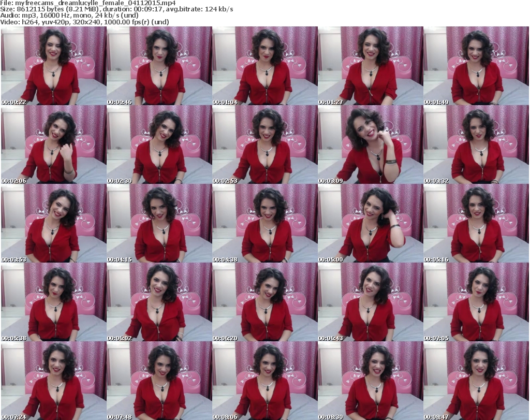Click the thumbnail frame stamped 00:06:43
530x420 pixels.
[x=371, y=302]
